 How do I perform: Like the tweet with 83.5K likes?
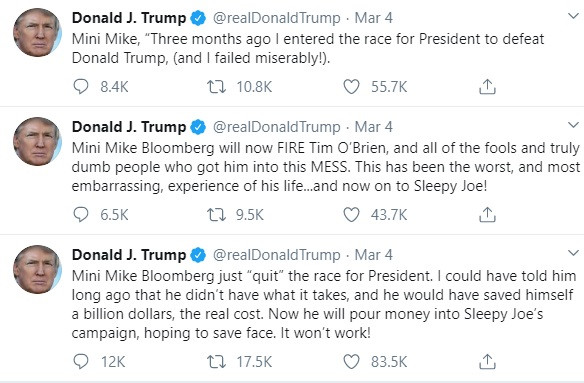click(351, 362)
